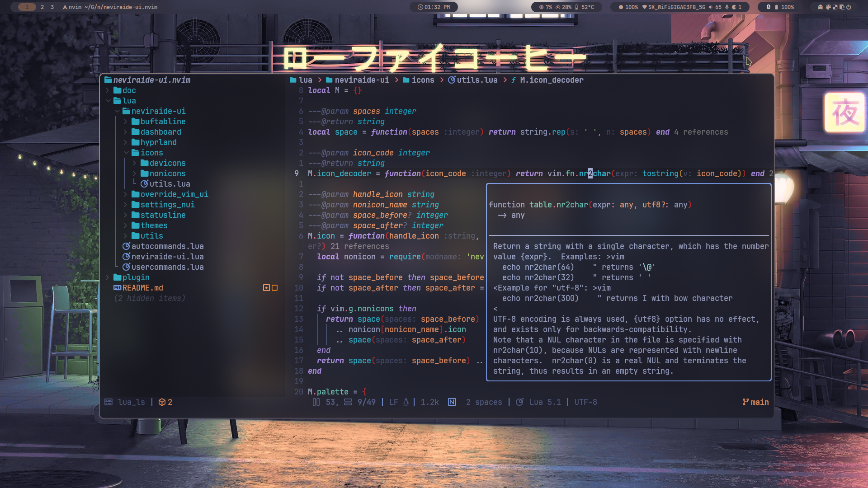This screenshot has height=488, width=868.
Task: Select M.icon_decoder breadcrumb segment
Action: click(x=551, y=80)
